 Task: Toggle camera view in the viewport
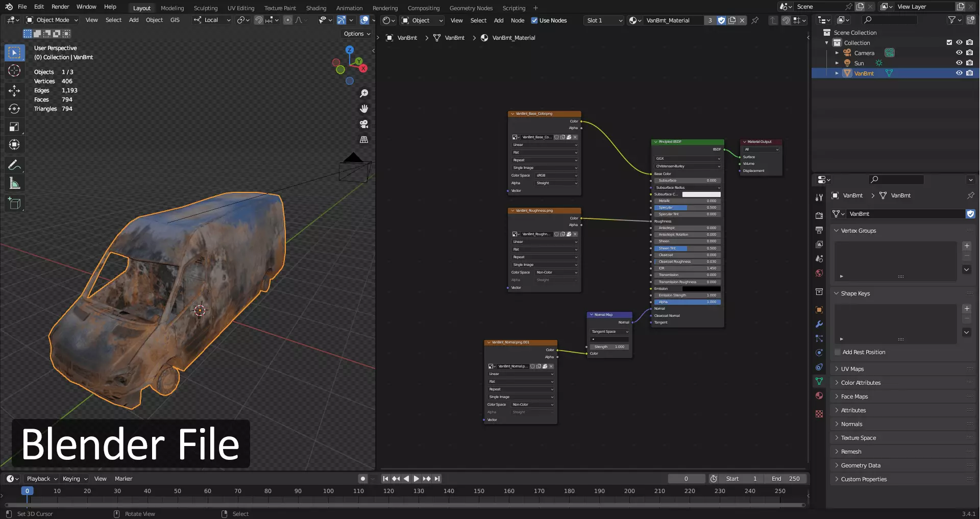(x=364, y=124)
